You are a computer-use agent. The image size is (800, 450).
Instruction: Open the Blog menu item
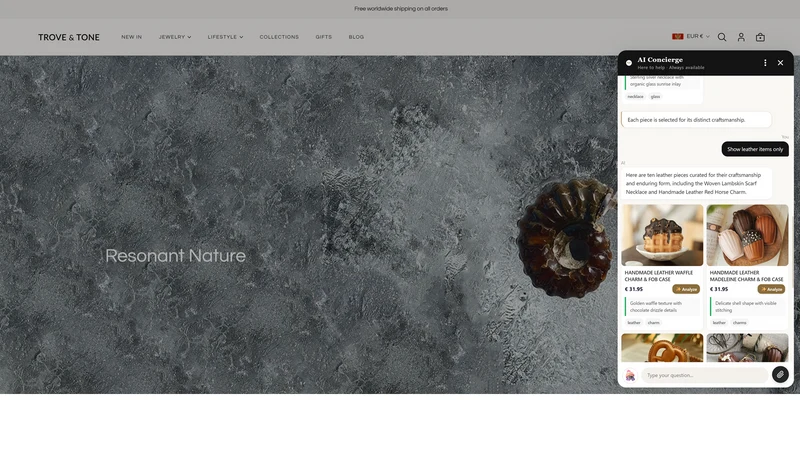pyautogui.click(x=356, y=37)
